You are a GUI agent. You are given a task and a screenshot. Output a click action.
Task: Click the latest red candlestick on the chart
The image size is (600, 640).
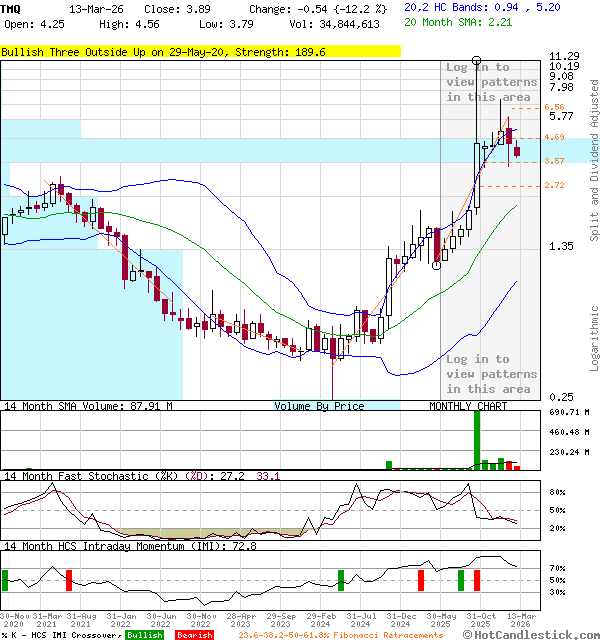click(517, 151)
